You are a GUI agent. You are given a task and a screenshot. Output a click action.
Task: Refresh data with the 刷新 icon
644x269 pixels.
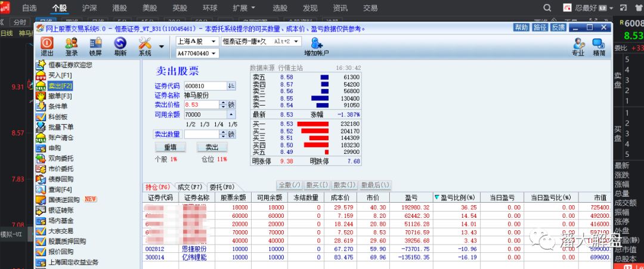coord(120,47)
